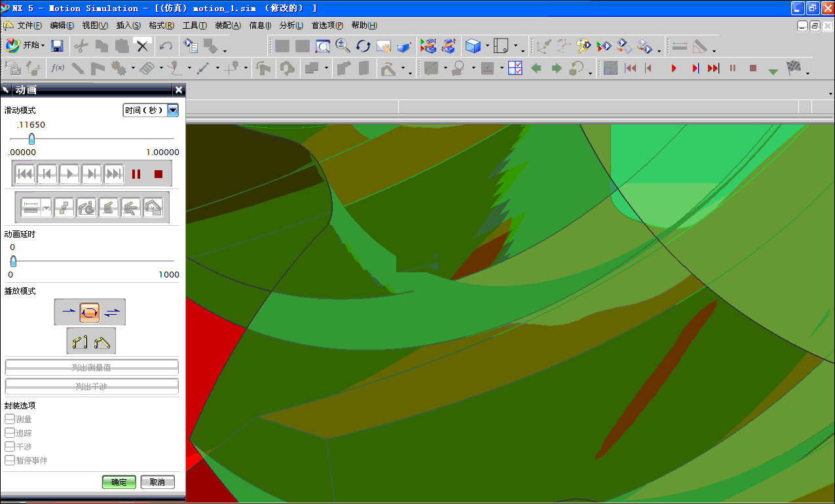The height and width of the screenshot is (504, 835).
Task: Enable the 追踪 checkbox
Action: pyautogui.click(x=9, y=433)
